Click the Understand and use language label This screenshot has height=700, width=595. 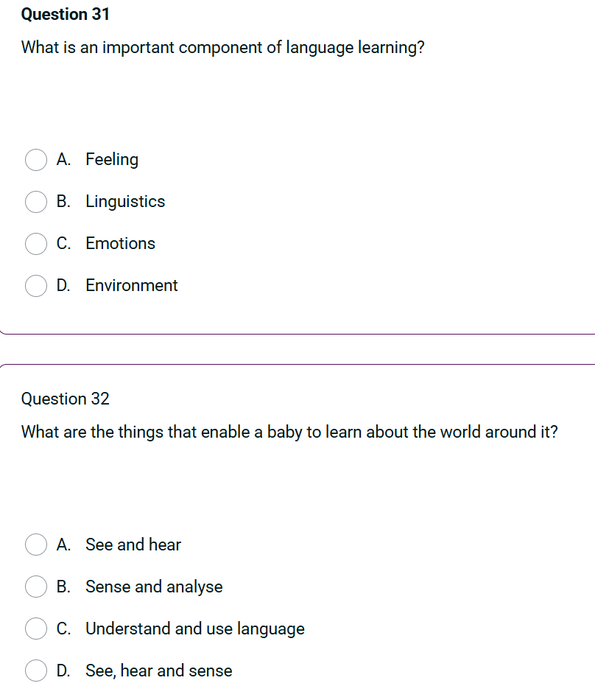click(x=195, y=629)
